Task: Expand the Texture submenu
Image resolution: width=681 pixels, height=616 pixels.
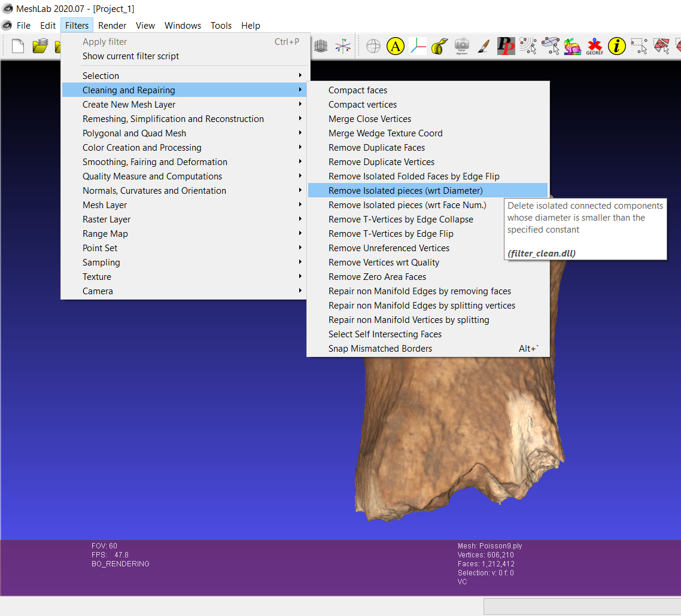Action: tap(184, 276)
